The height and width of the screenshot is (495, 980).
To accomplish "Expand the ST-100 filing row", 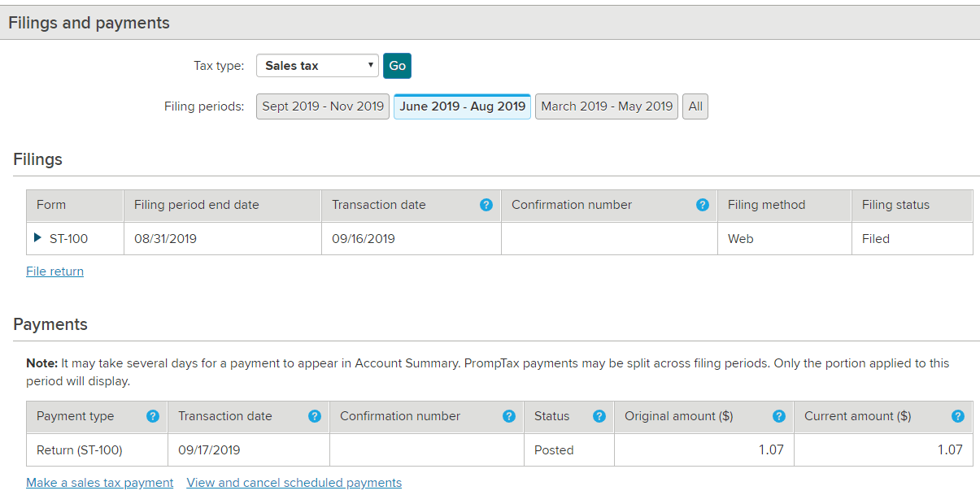I will click(37, 238).
